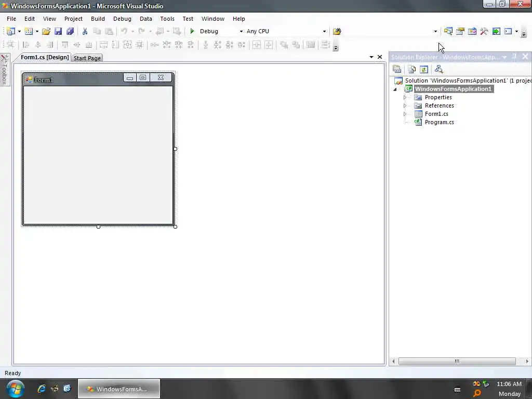Click the Find in Files icon
The image size is (532, 399).
pyautogui.click(x=337, y=31)
